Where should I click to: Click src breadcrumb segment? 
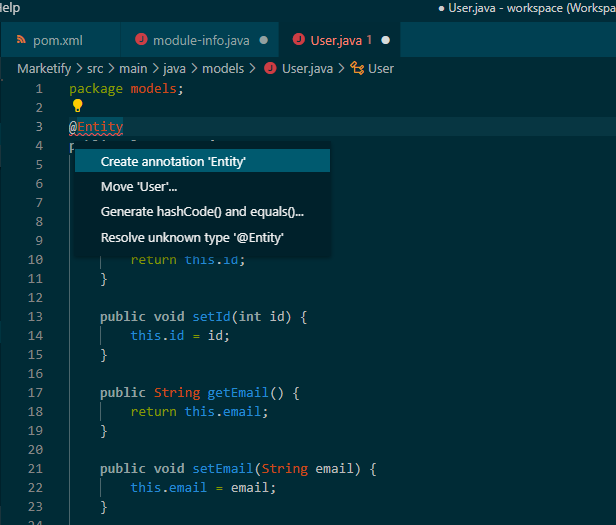pyautogui.click(x=95, y=69)
